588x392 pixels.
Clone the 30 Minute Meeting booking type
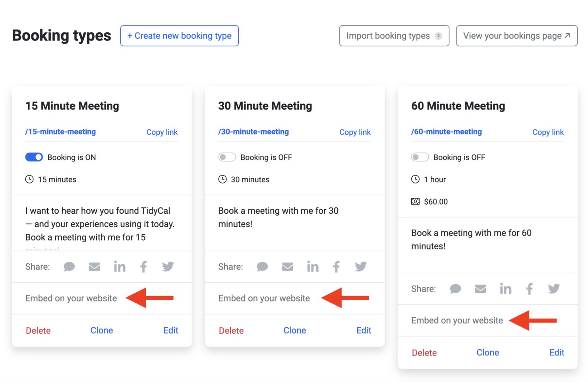(295, 330)
